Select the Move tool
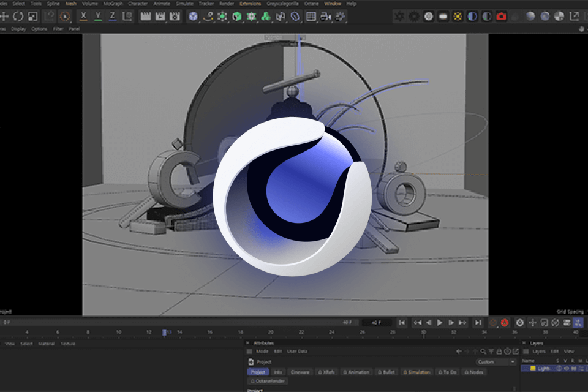Screen dimensions: 588x392 click(x=4, y=17)
